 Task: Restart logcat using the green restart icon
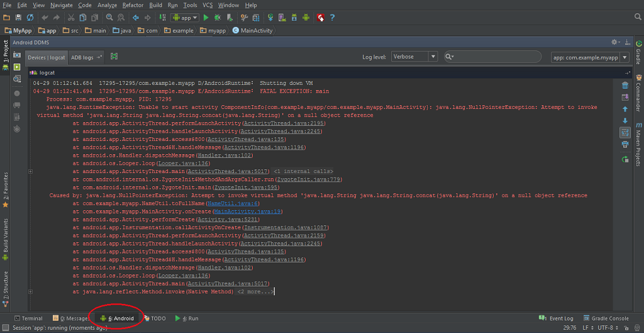click(625, 160)
